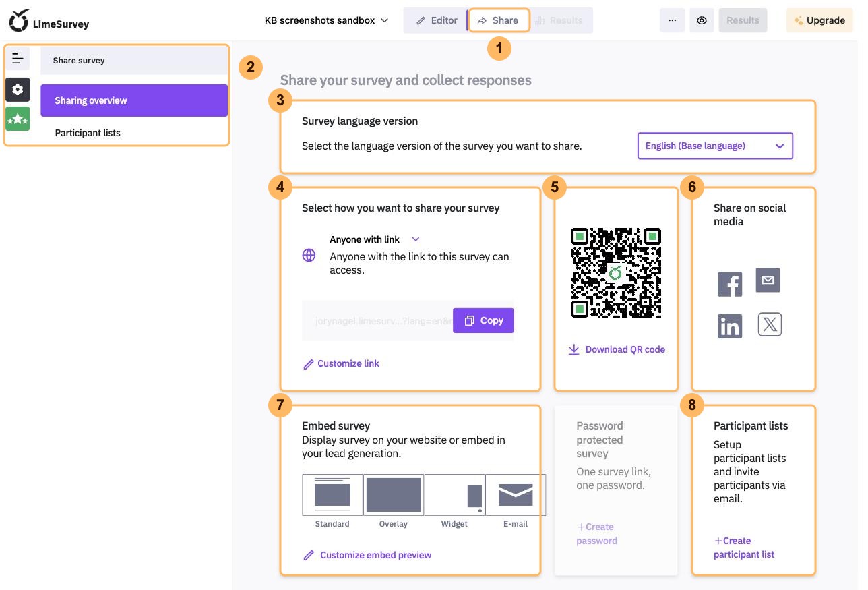The image size is (868, 590).
Task: Open the three-dots more options menu
Action: [x=672, y=20]
